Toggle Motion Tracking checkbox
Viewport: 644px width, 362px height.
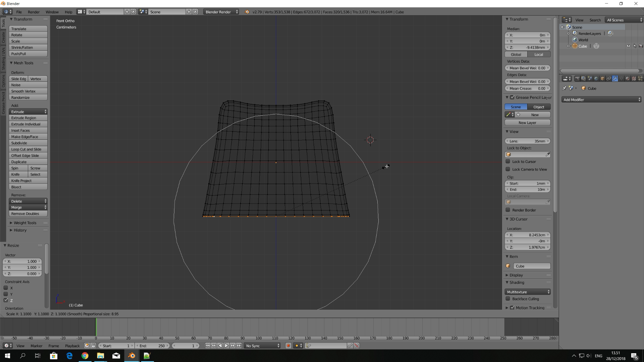[513, 307]
